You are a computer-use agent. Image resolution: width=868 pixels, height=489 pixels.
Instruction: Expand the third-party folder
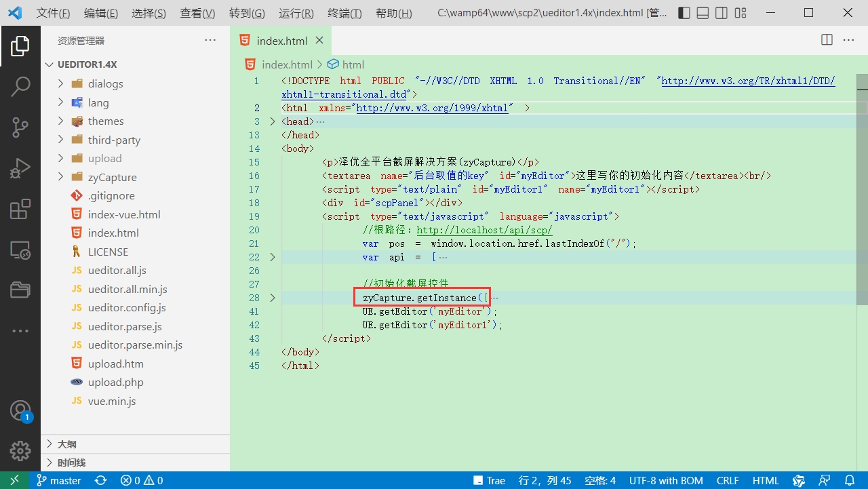(x=60, y=140)
